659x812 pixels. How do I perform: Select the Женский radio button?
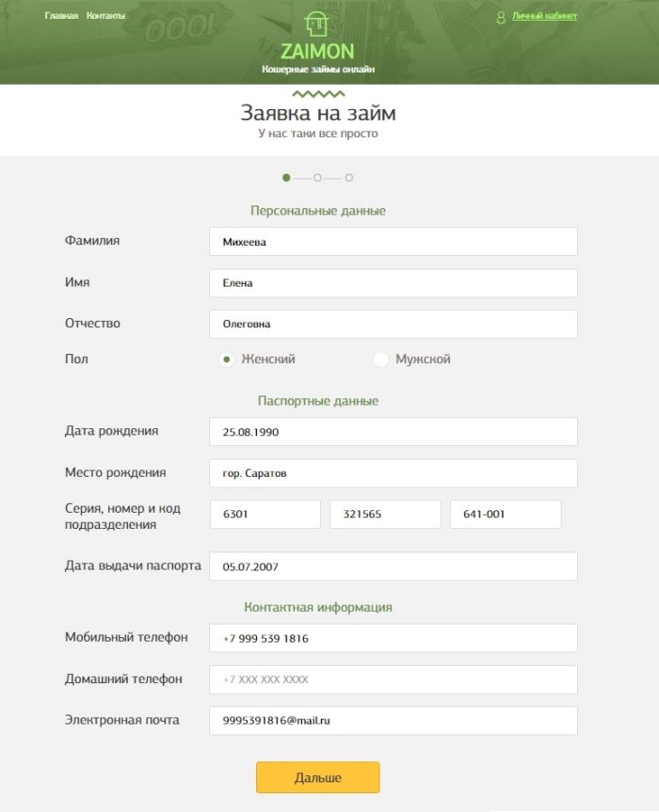(x=226, y=358)
